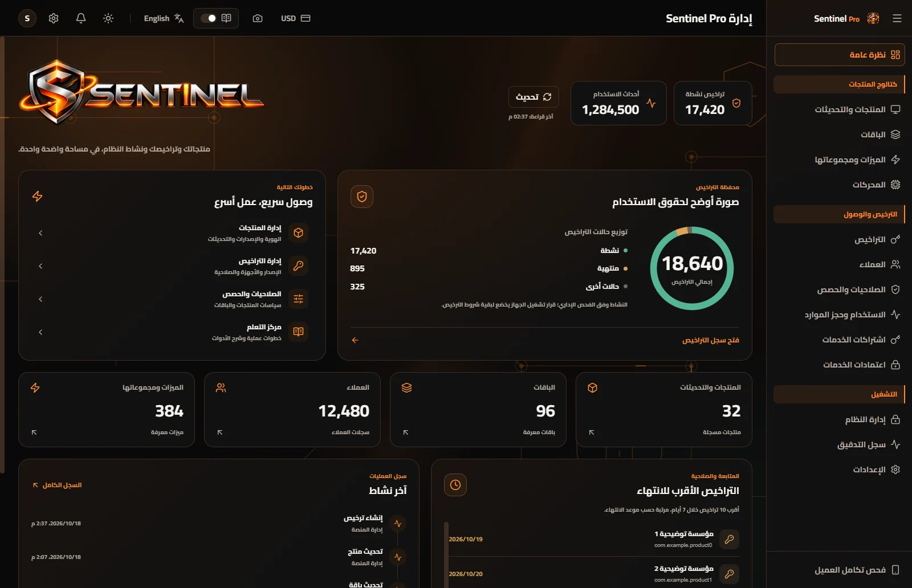Click the shield icon in the license portfolio card

362,197
